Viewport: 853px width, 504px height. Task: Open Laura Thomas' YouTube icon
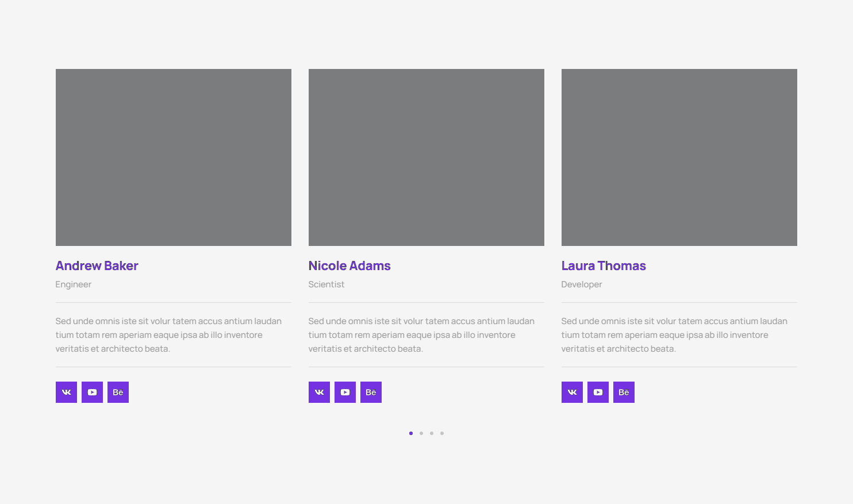tap(598, 393)
